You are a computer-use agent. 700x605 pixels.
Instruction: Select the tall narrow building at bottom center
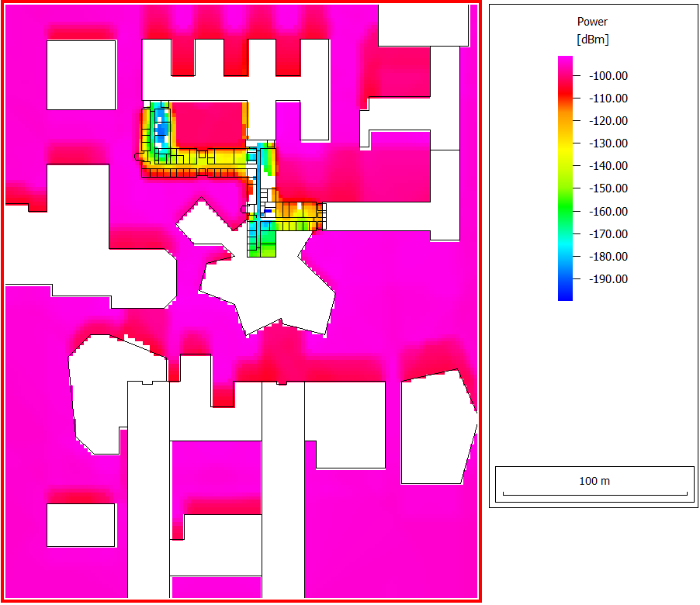[282, 489]
